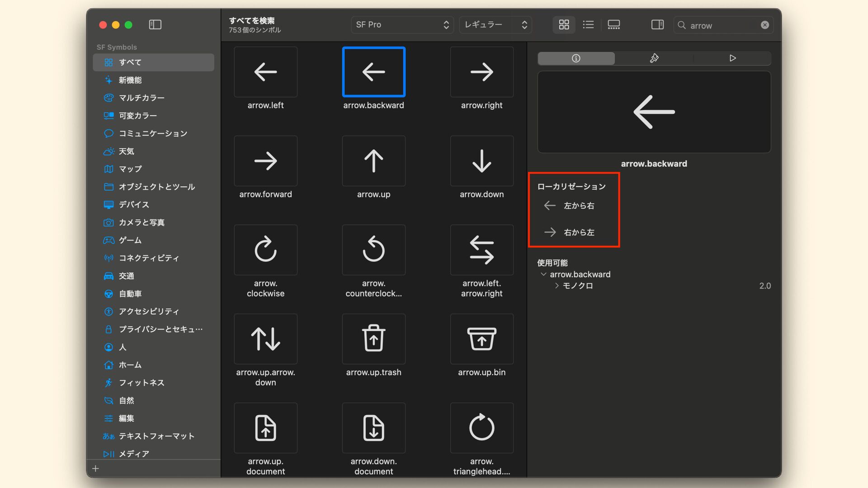This screenshot has height=488, width=868.
Task: Expand the モノクロ availability row
Action: (557, 286)
